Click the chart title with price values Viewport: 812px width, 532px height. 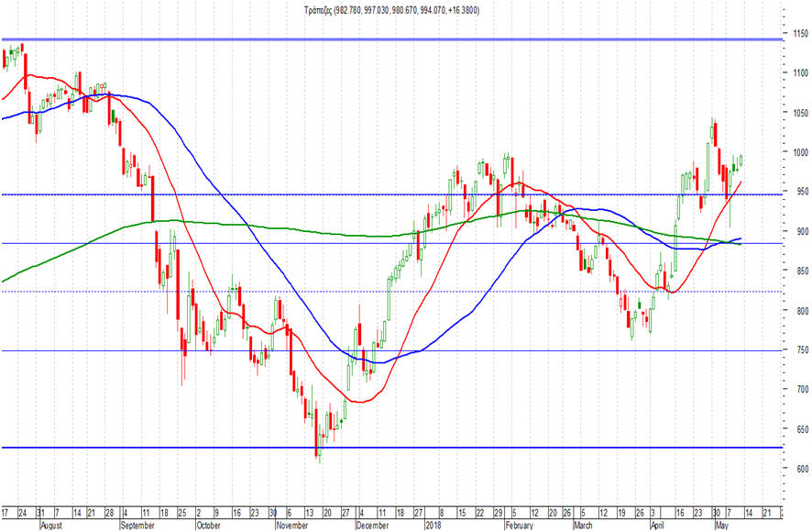[x=391, y=10]
